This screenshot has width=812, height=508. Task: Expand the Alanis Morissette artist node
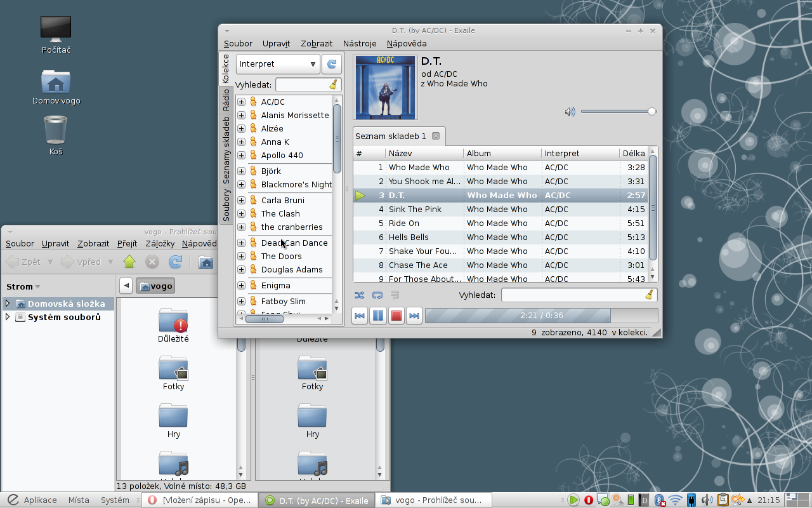point(242,116)
